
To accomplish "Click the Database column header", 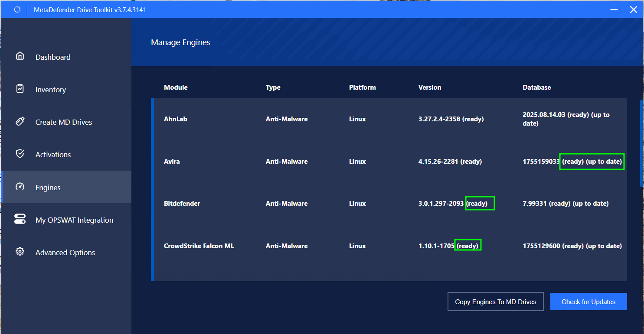I will 537,88.
